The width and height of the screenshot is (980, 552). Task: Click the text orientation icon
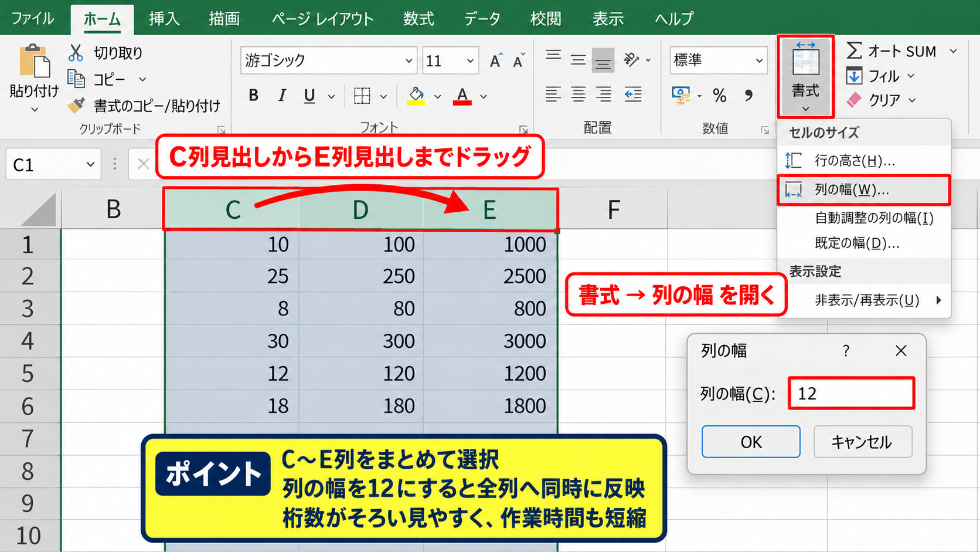(x=631, y=59)
